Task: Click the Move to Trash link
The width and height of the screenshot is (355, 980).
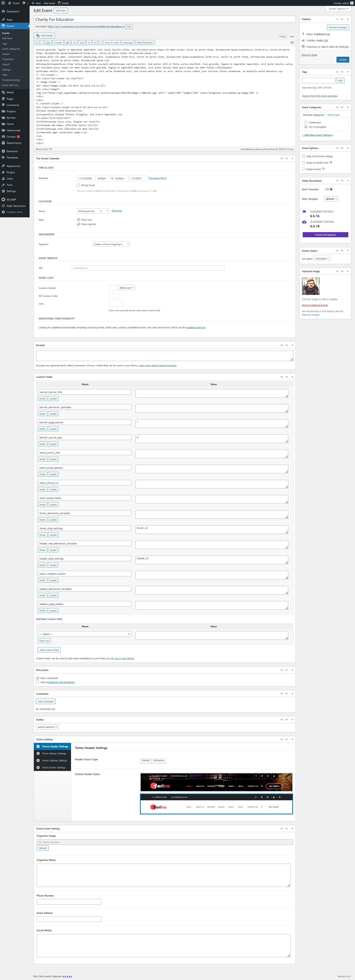Action: coord(309,55)
